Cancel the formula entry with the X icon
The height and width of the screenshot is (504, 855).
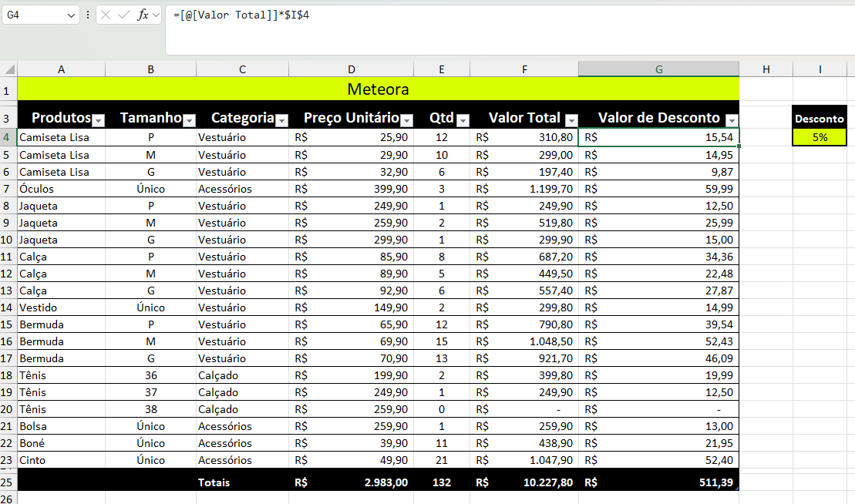point(106,15)
